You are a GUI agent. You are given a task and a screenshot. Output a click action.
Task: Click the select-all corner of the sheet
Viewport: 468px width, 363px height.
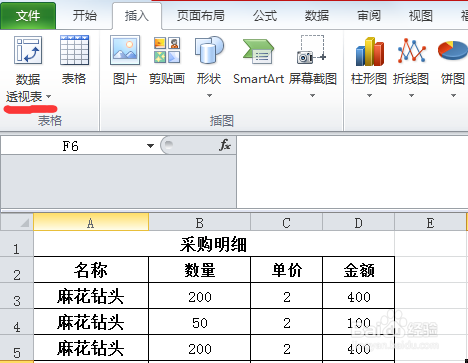[17, 222]
